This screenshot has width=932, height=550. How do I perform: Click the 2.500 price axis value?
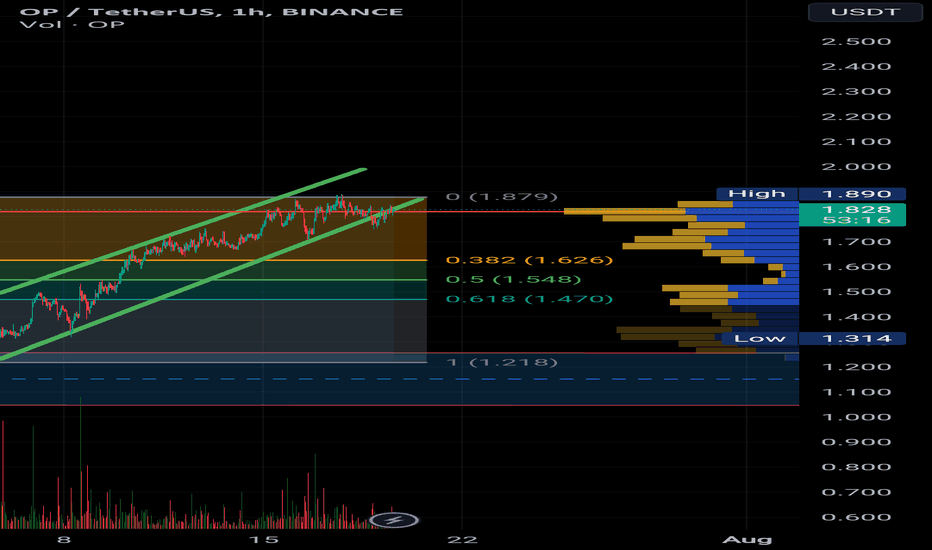[x=856, y=42]
